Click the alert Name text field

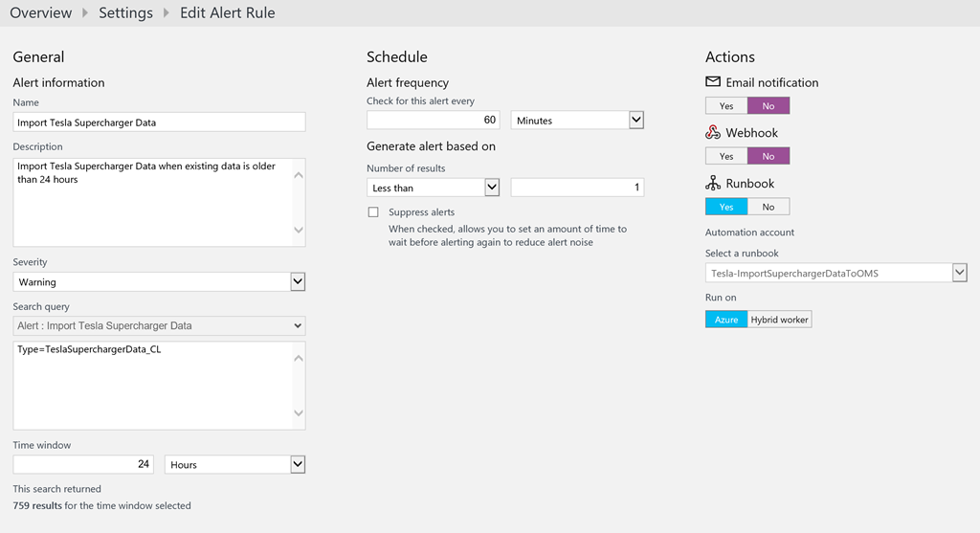[x=159, y=122]
